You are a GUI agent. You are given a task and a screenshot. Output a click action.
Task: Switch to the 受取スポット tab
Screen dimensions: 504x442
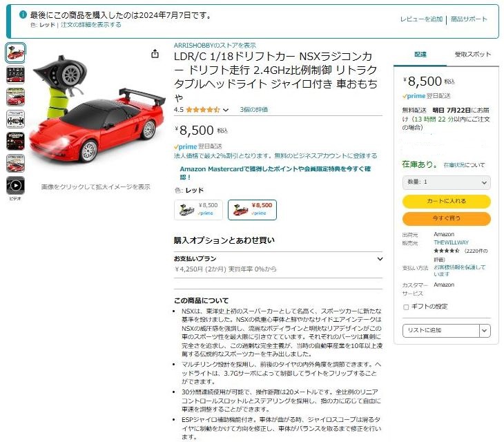[472, 55]
